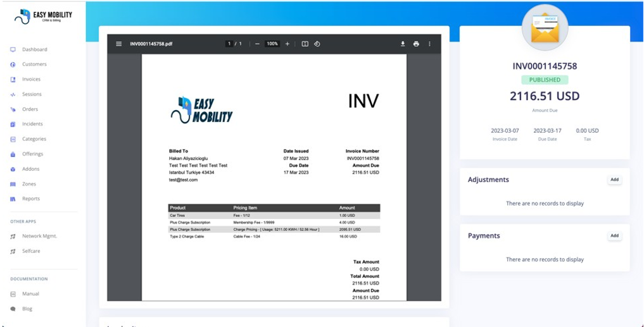The image size is (644, 327).
Task: Open the Sessions menu item
Action: pyautogui.click(x=32, y=94)
